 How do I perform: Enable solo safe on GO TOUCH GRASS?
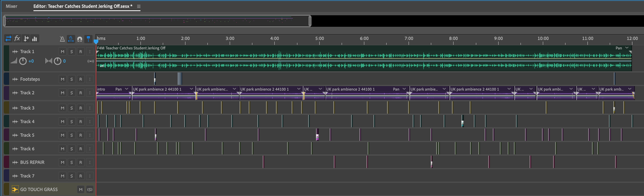pos(90,190)
